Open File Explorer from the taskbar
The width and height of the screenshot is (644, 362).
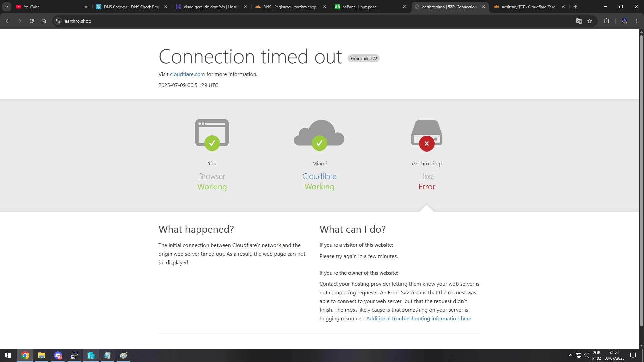[x=42, y=355]
